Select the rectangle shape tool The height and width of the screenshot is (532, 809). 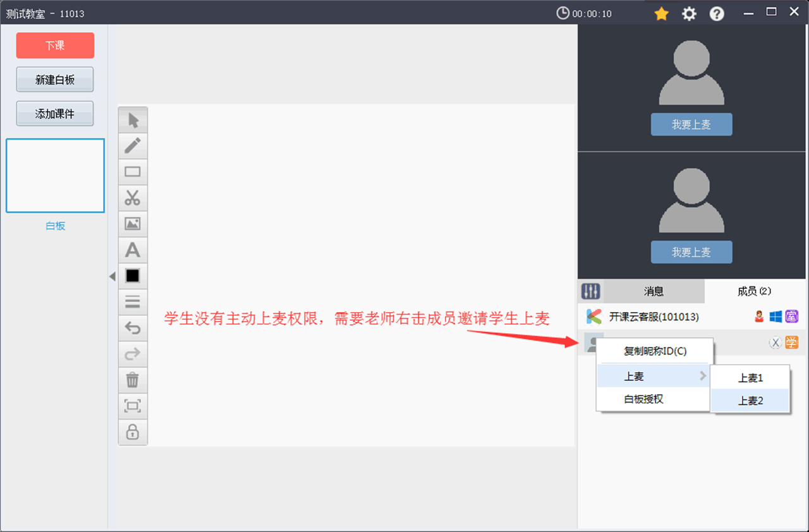pyautogui.click(x=133, y=171)
